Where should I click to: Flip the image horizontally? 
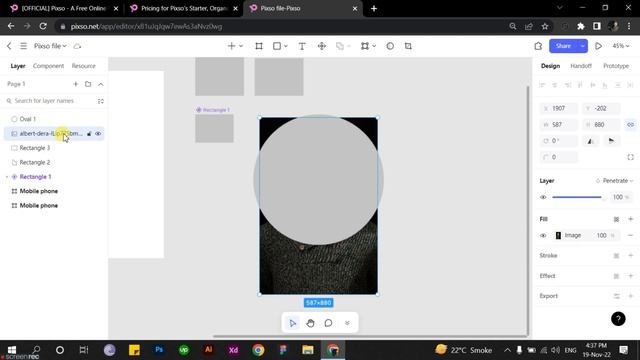[590, 141]
